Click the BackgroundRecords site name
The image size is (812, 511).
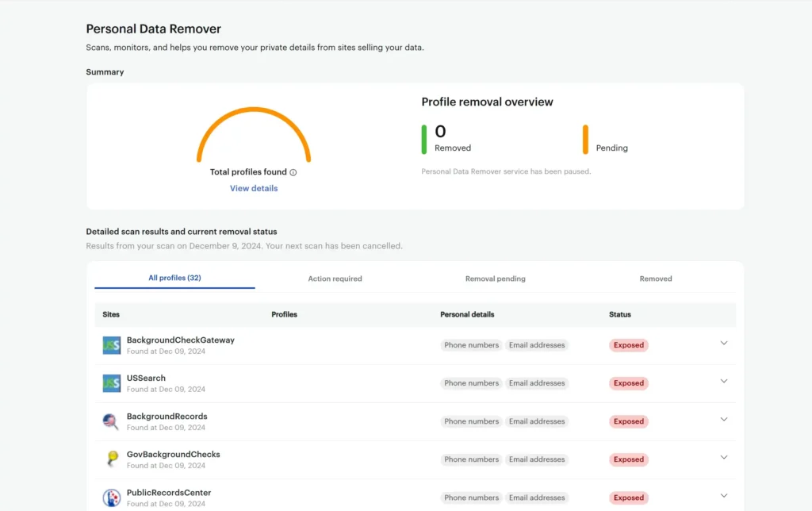[x=167, y=416]
